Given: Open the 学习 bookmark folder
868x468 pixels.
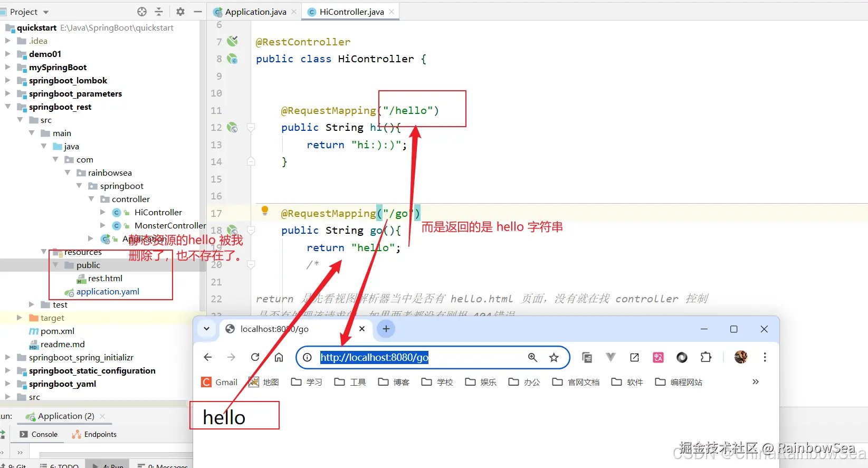Looking at the screenshot, I should [x=307, y=382].
